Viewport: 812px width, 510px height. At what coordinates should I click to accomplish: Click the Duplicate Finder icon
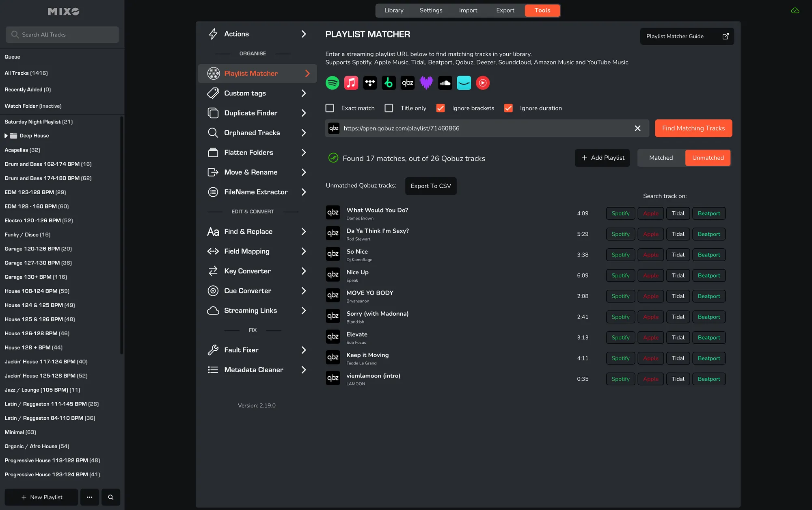[x=213, y=113]
